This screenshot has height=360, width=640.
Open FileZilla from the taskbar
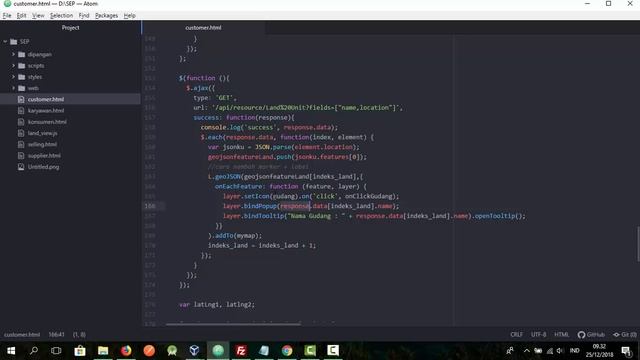[x=241, y=351]
